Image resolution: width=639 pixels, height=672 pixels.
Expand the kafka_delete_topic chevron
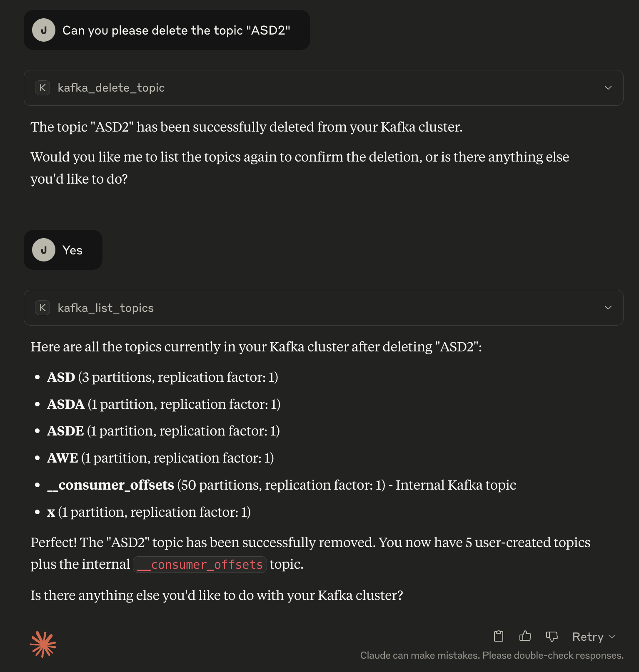pos(608,88)
